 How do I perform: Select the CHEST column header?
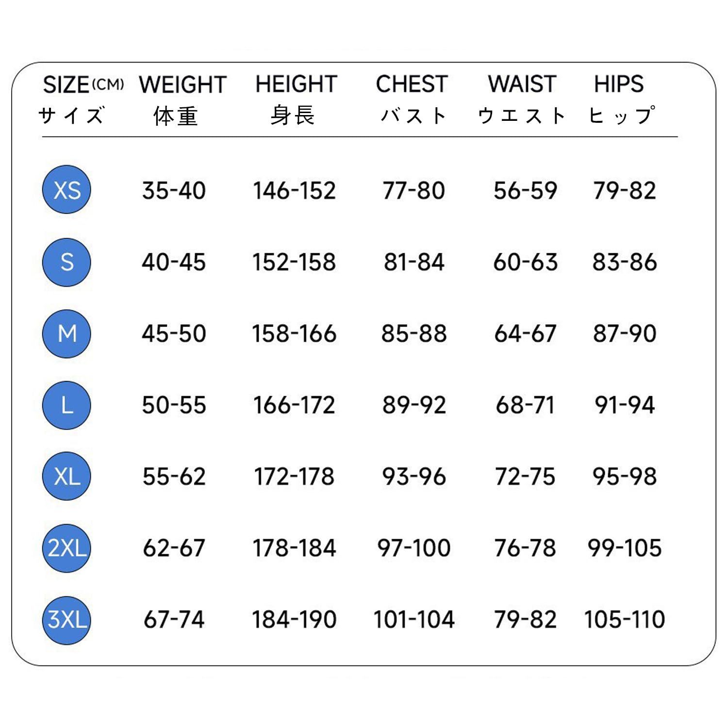coord(412,84)
